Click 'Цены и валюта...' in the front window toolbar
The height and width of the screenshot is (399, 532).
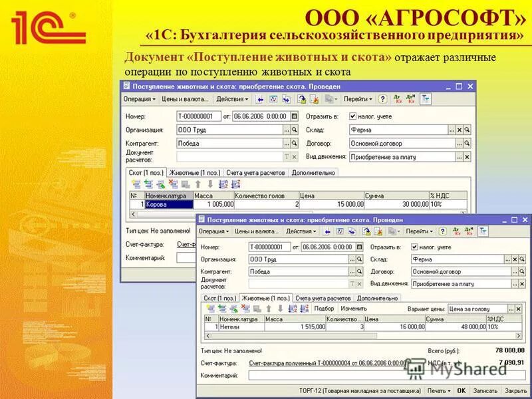pyautogui.click(x=257, y=231)
